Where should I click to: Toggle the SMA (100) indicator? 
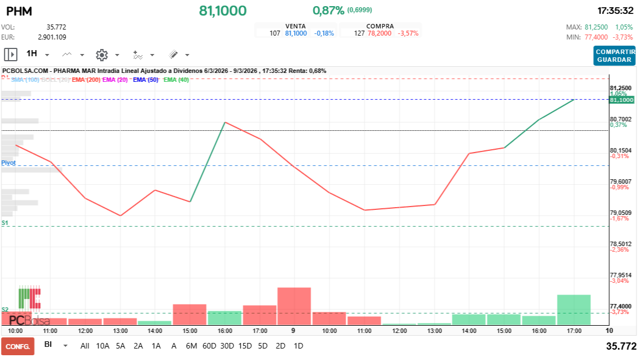pos(25,80)
